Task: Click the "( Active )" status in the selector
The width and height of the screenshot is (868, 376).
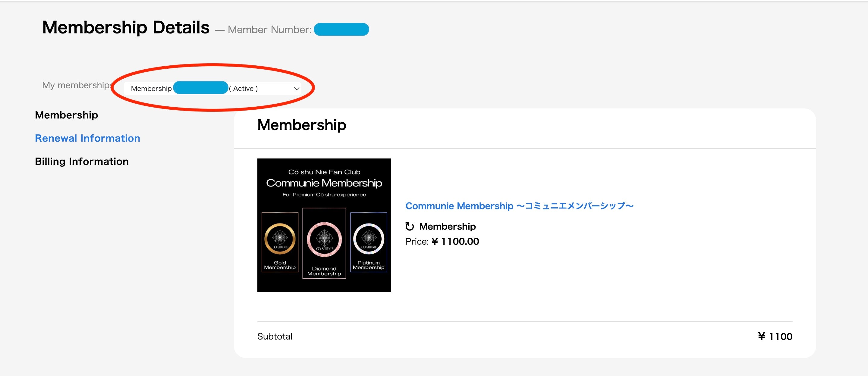Action: [243, 89]
